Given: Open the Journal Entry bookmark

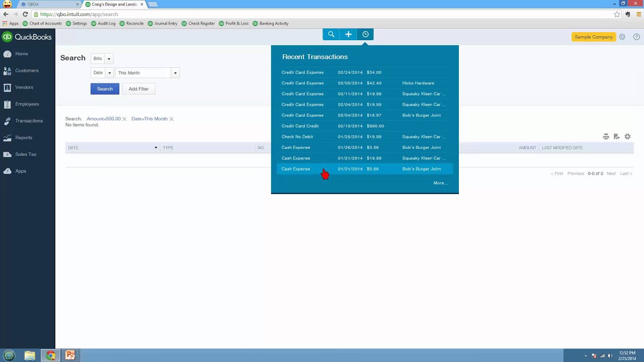Looking at the screenshot, I should coord(163,24).
